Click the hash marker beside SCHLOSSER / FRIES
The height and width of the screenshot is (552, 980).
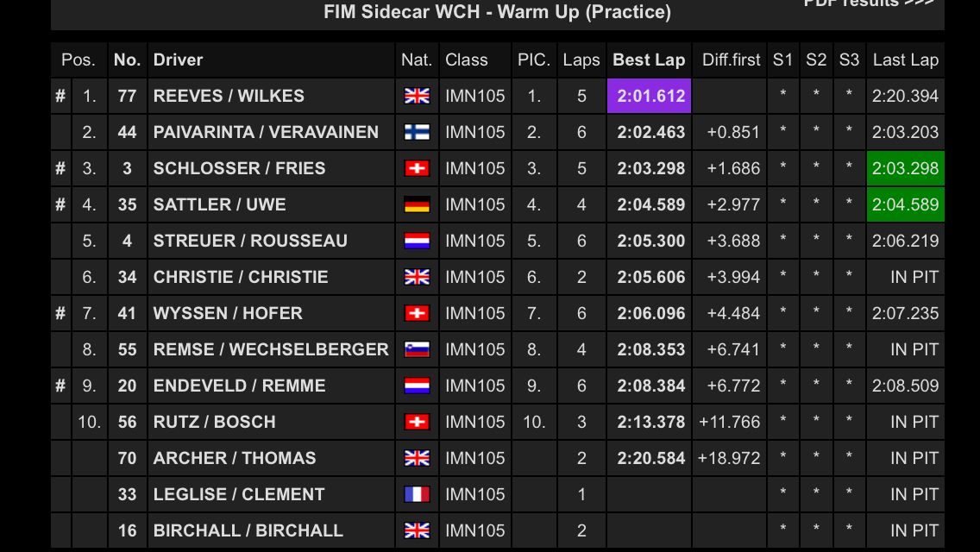[x=60, y=168]
